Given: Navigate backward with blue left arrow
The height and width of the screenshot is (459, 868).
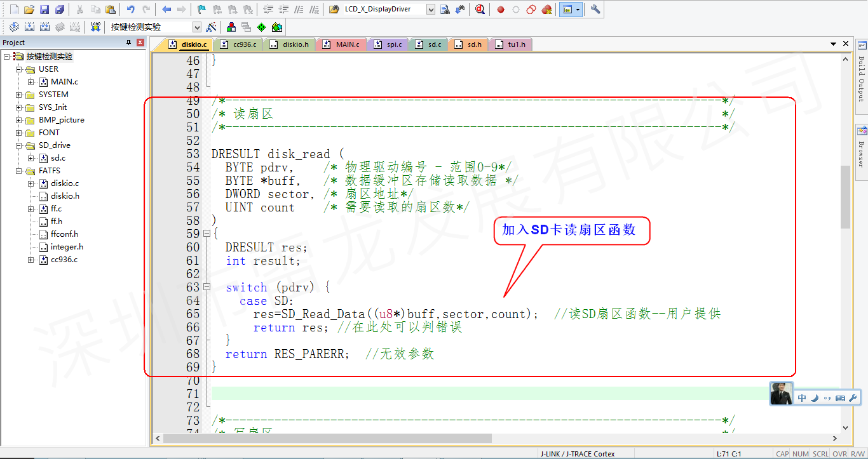Looking at the screenshot, I should 166,10.
